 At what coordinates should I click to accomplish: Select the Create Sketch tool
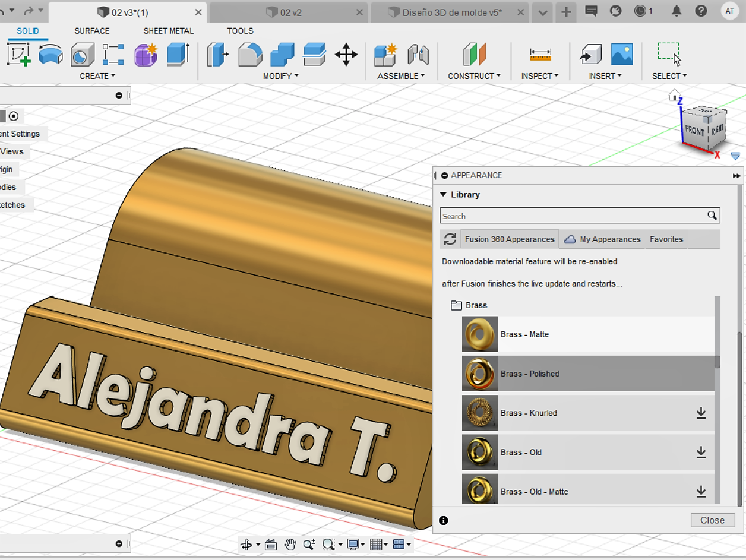point(18,55)
